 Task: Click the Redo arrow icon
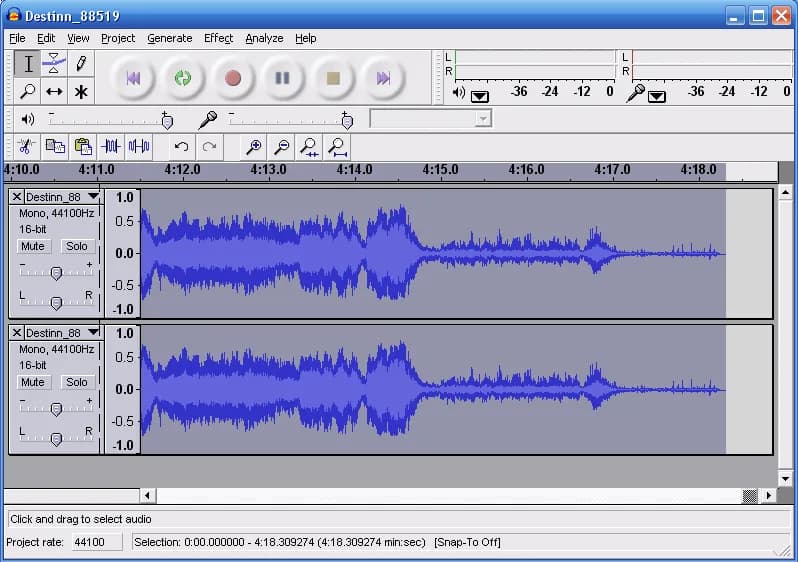(209, 147)
